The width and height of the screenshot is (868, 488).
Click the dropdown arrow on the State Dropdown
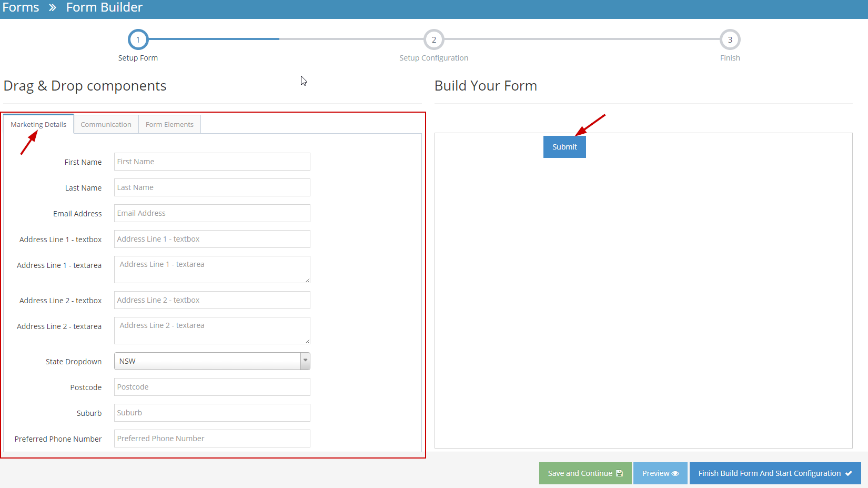pos(305,361)
